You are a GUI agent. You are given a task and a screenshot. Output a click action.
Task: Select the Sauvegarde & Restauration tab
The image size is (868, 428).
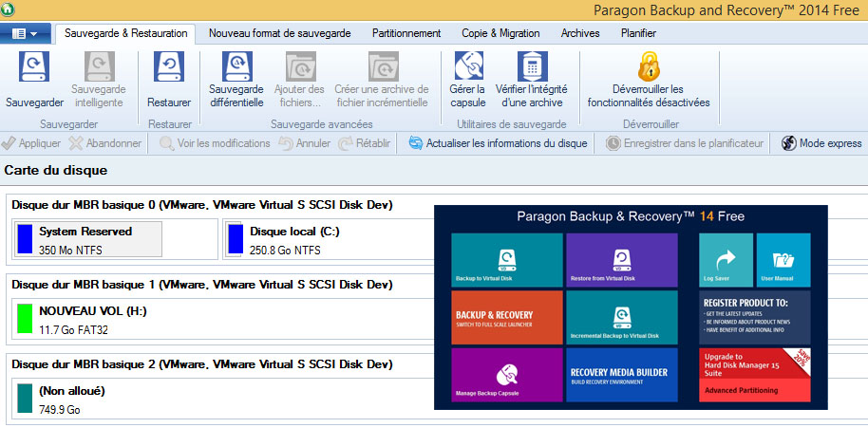(x=125, y=34)
